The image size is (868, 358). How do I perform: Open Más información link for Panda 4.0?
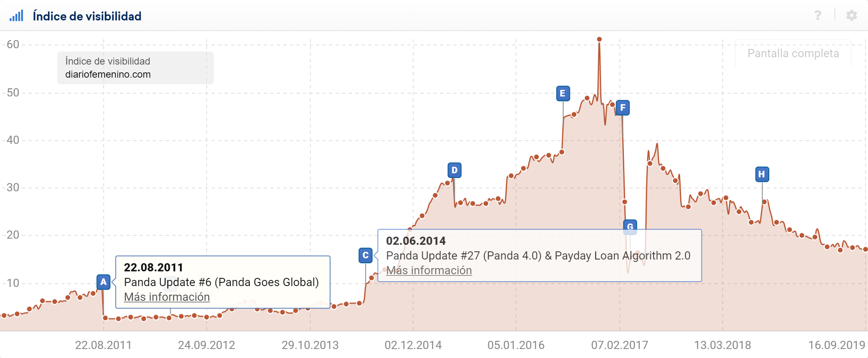click(429, 271)
